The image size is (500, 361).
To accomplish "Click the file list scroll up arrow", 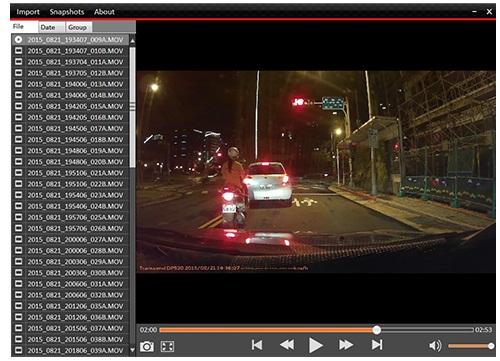I will [132, 41].
